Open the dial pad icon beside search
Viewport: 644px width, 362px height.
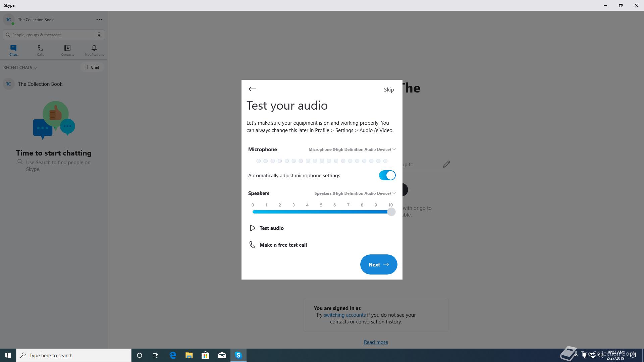pyautogui.click(x=100, y=35)
